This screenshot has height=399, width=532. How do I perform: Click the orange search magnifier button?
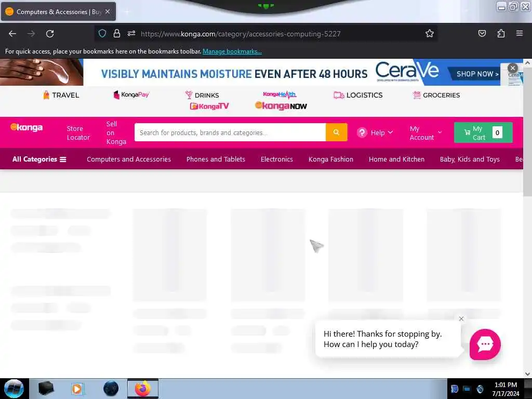(336, 132)
